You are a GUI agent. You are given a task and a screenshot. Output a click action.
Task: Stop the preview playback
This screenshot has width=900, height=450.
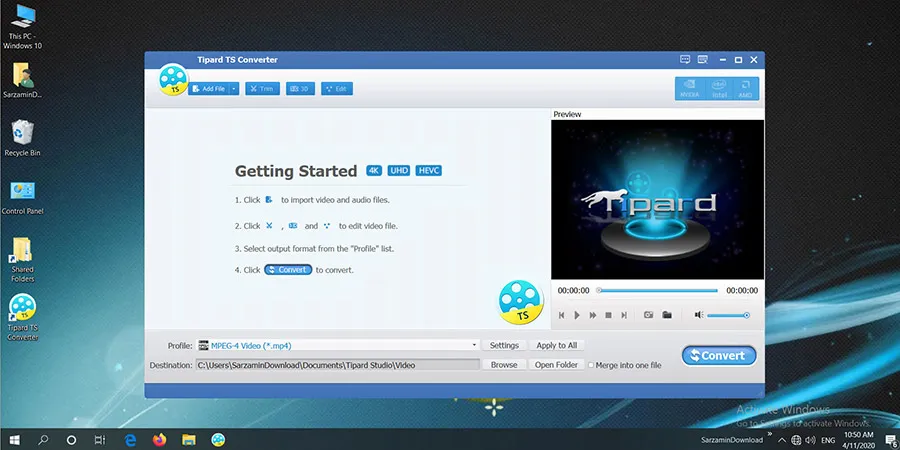tap(608, 315)
